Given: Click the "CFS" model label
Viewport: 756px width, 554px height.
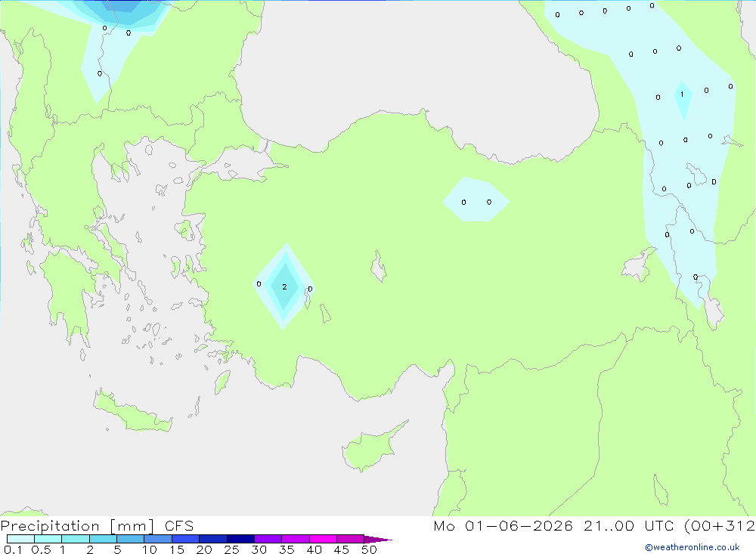Looking at the screenshot, I should 179,526.
